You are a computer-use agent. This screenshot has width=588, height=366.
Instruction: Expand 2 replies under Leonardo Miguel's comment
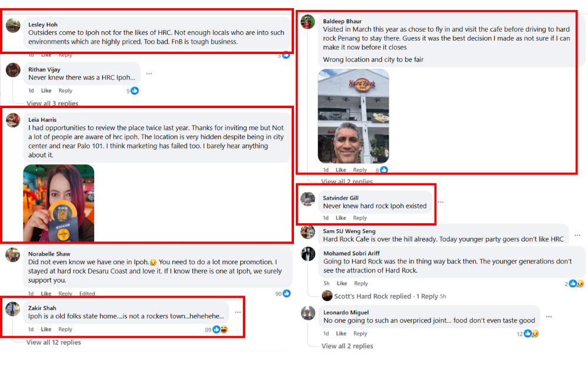347,346
